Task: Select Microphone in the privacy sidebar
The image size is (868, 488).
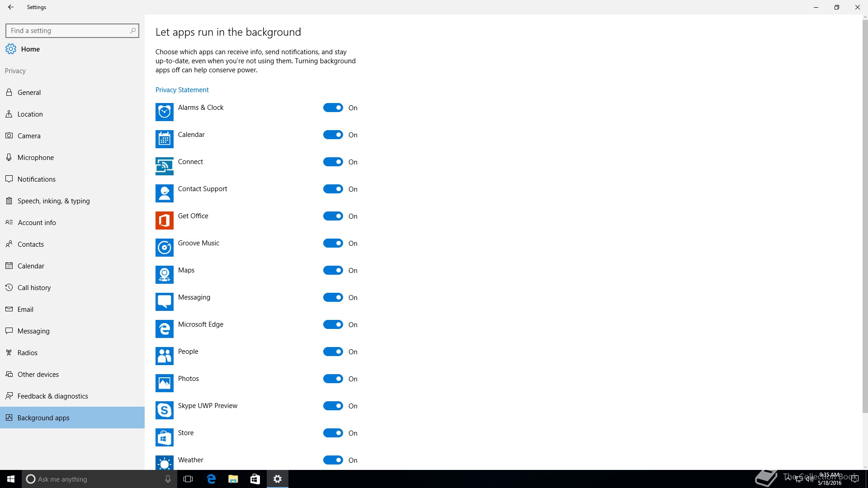Action: 35,158
